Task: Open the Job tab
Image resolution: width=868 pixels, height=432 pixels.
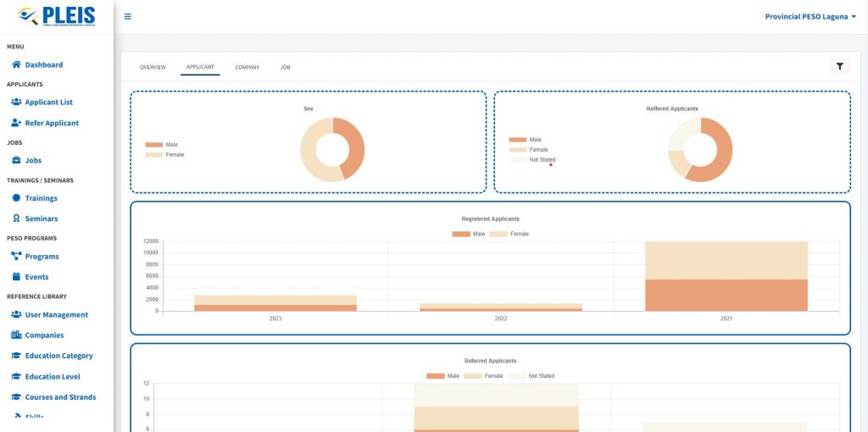Action: coord(285,68)
